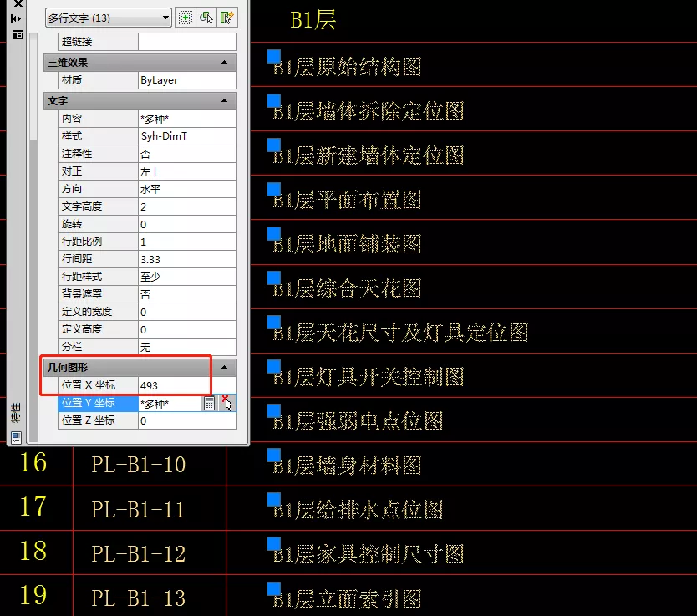Click the blue grip on B1层家具控制尺寸图

[x=274, y=544]
